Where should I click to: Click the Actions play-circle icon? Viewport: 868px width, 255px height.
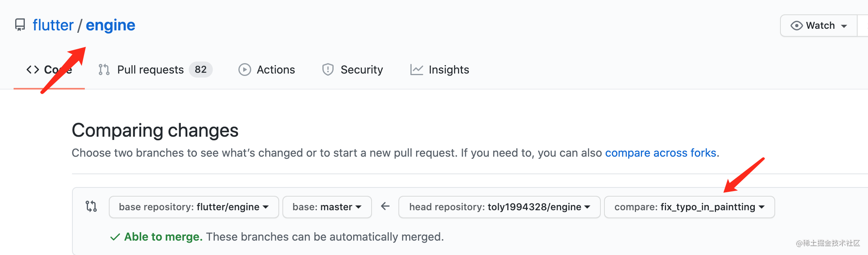click(245, 70)
